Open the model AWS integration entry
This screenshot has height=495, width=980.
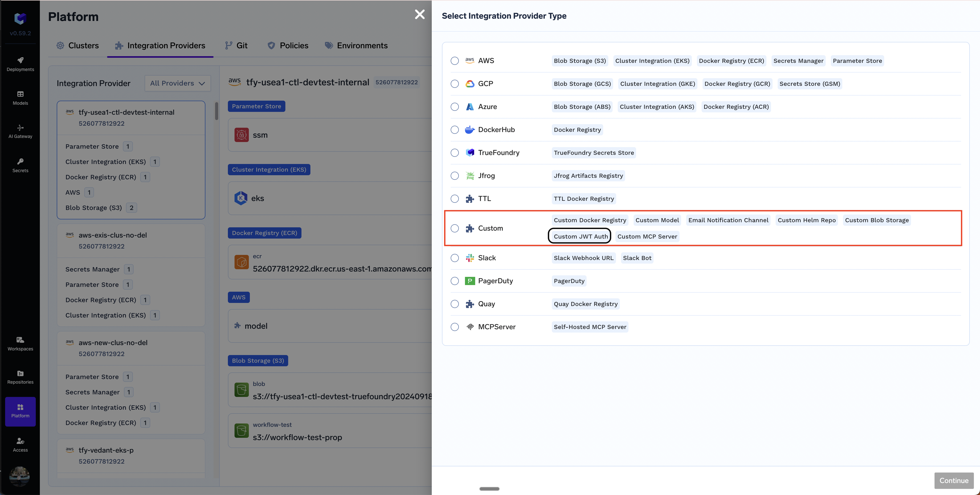tap(330, 326)
